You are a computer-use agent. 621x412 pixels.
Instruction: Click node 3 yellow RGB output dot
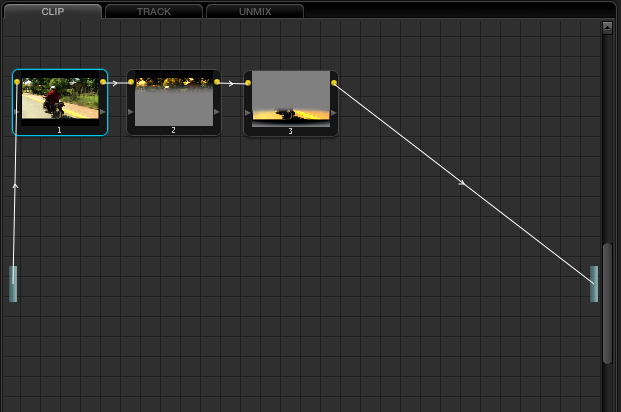tap(334, 82)
